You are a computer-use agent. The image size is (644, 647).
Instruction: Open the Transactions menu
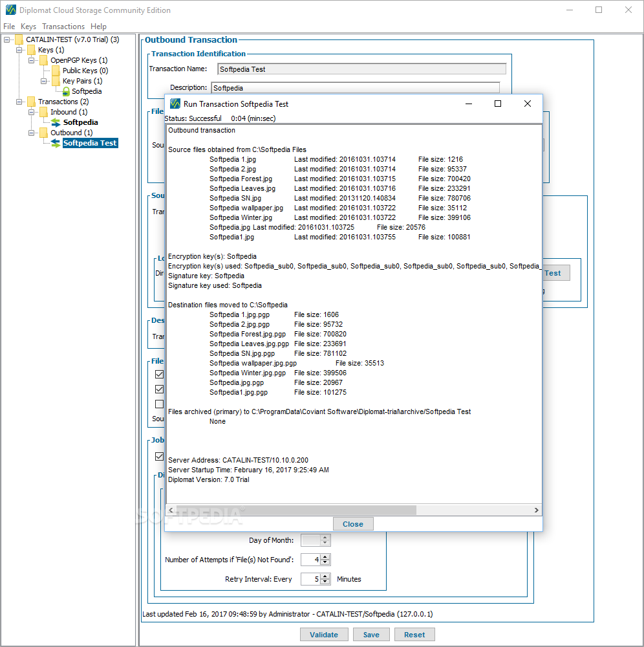click(63, 27)
